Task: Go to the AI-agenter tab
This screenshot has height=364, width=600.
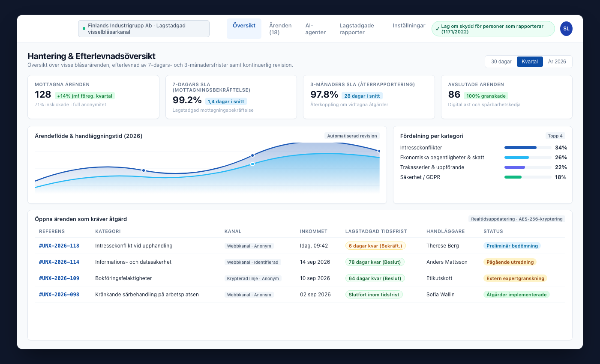Action: pyautogui.click(x=316, y=29)
